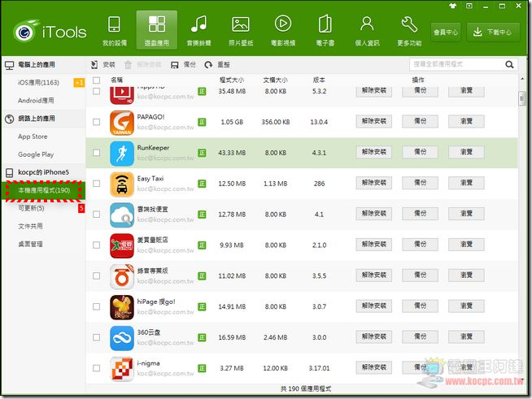The image size is (532, 399).
Task: Click the red 美買量販店 app icon
Action: tap(122, 245)
